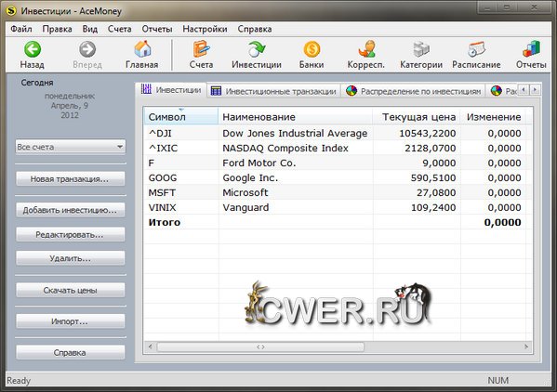557x392 pixels.
Task: Click the Редактировать... button
Action: [71, 234]
